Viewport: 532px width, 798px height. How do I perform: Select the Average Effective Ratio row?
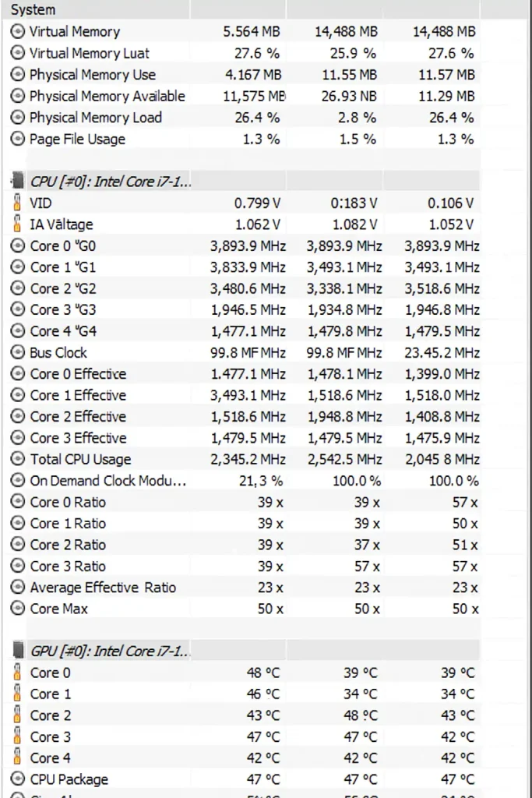[103, 588]
